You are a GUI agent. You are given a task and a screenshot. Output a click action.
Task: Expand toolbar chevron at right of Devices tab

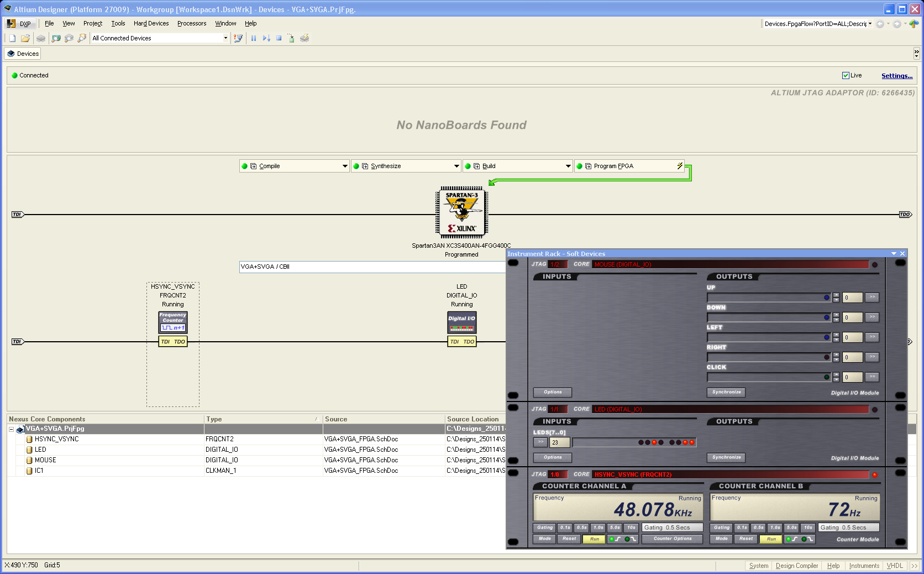pos(916,53)
